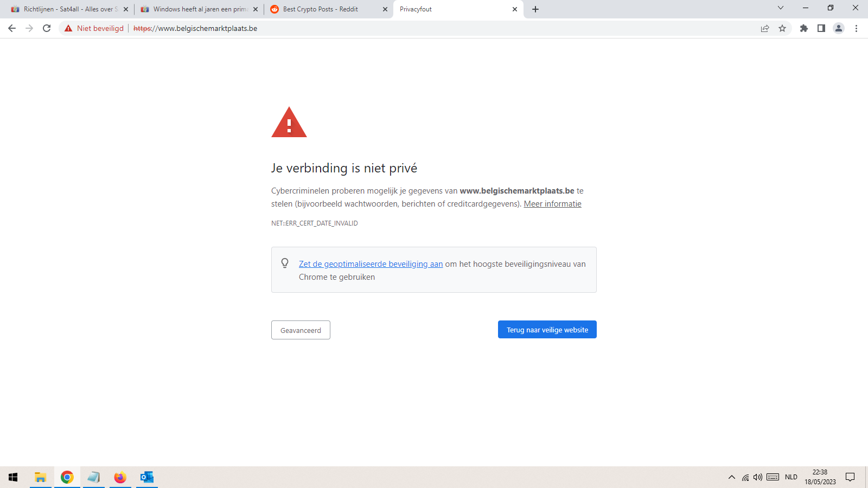Viewport: 868px width, 488px height.
Task: Toggle the Chrome side panel icon
Action: (x=821, y=28)
